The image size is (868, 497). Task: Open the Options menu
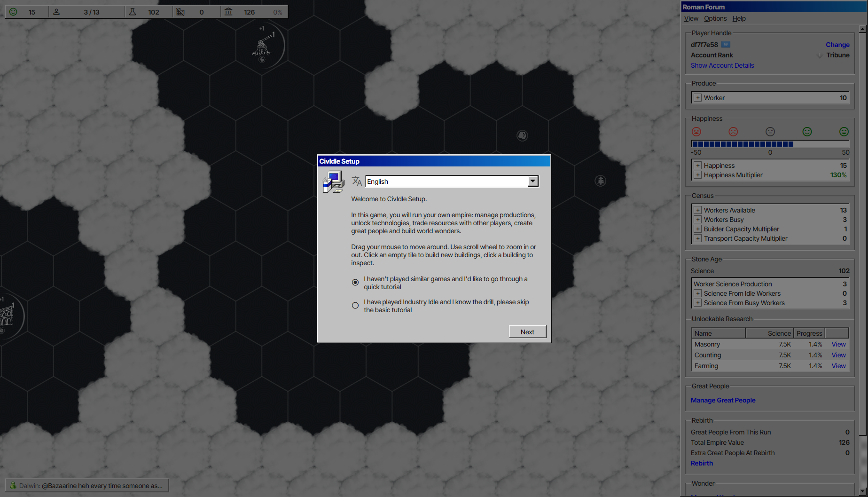coord(715,18)
